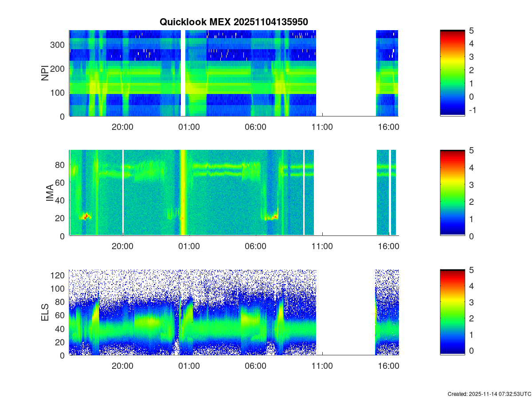Select the IMA y-axis label
The height and width of the screenshot is (399, 532).
[x=50, y=193]
